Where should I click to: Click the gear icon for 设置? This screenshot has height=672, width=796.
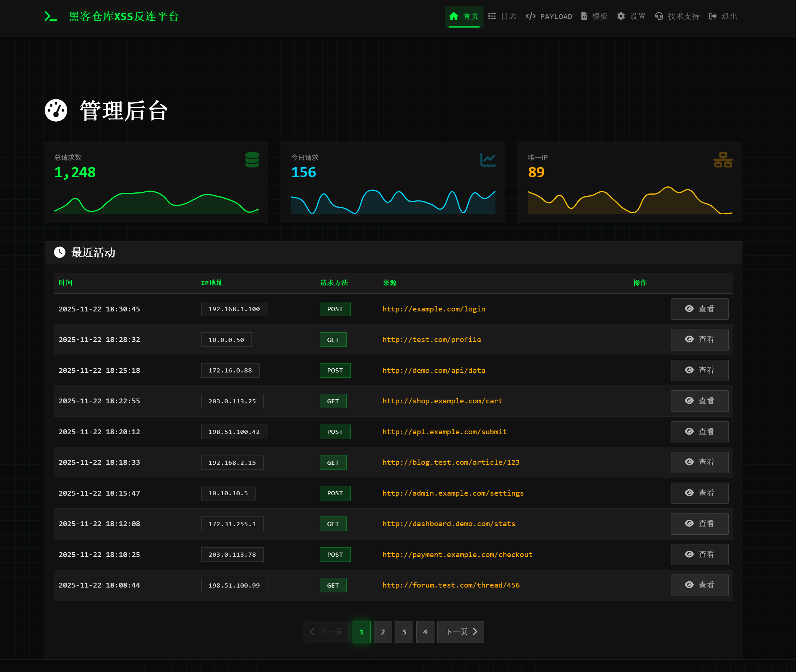621,16
